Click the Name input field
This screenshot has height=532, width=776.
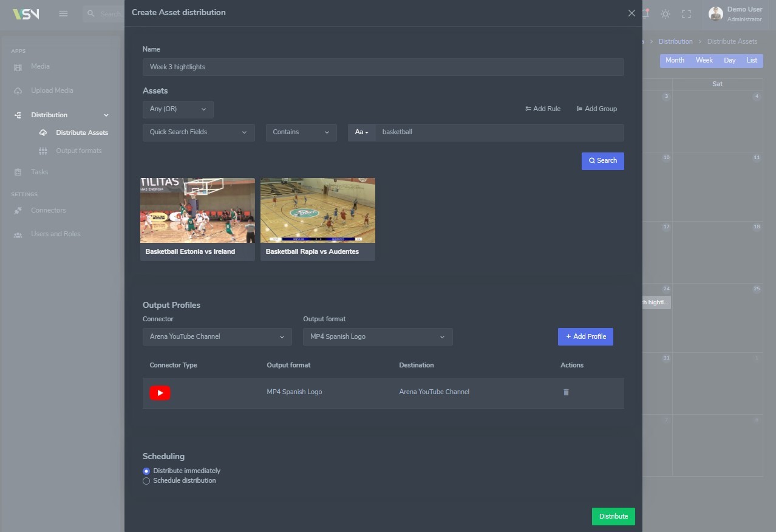(383, 67)
